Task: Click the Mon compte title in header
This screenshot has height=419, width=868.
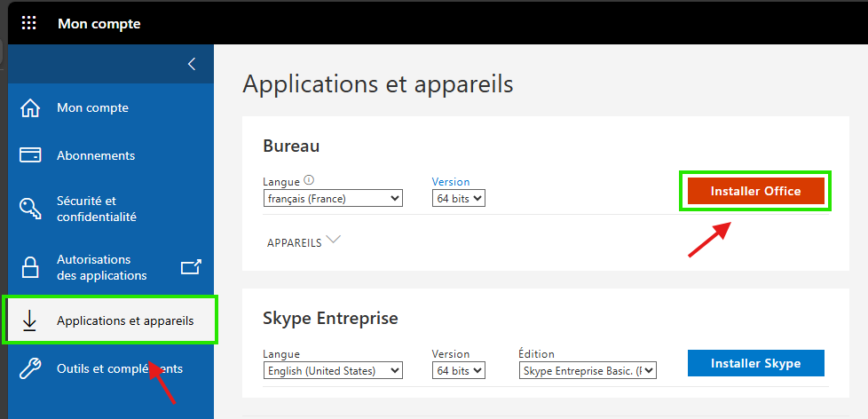Action: [x=99, y=24]
